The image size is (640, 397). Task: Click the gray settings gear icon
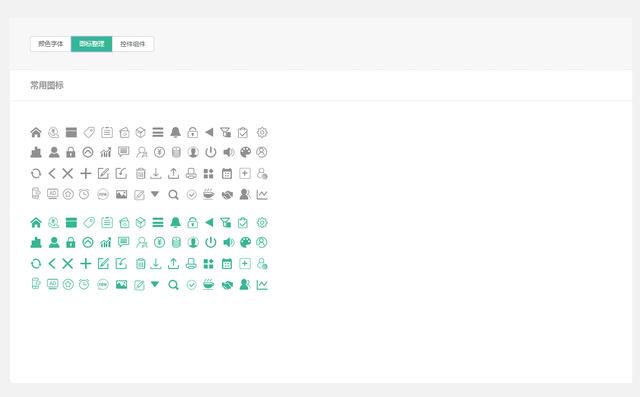click(x=262, y=132)
